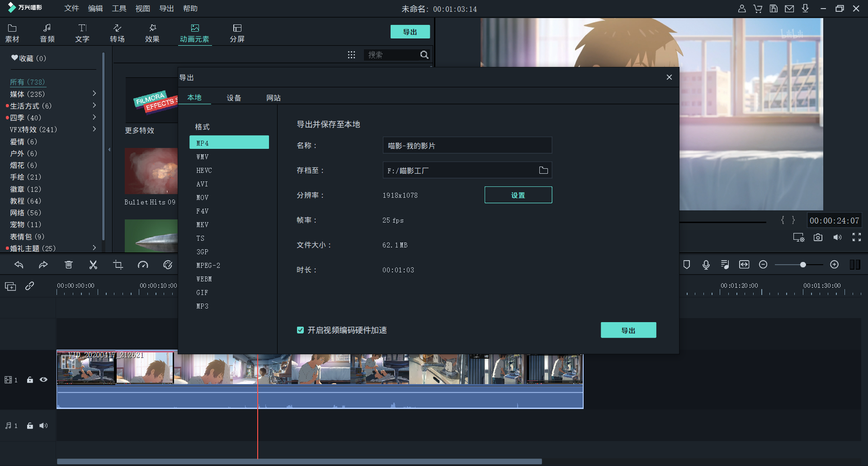Click the 导出 button in export dialog
Image resolution: width=868 pixels, height=466 pixels.
628,330
